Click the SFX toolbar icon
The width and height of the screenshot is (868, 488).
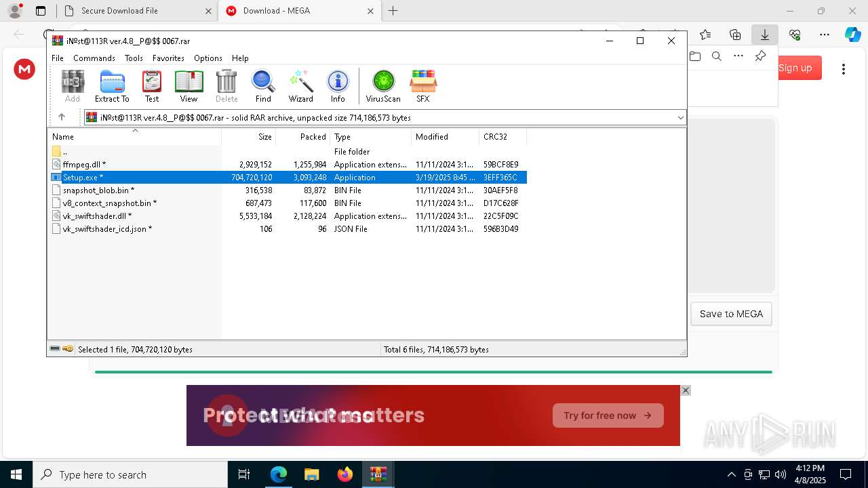pyautogui.click(x=423, y=86)
